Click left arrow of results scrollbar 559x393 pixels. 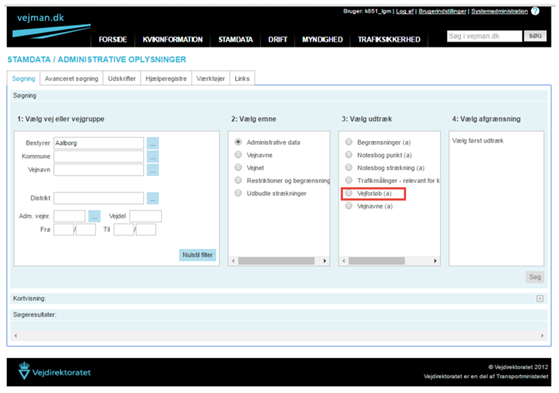[15, 336]
